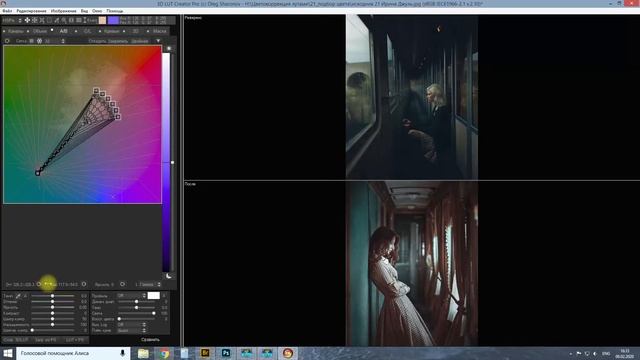Click the Закрепить button
The width and height of the screenshot is (640, 360).
pyautogui.click(x=118, y=41)
